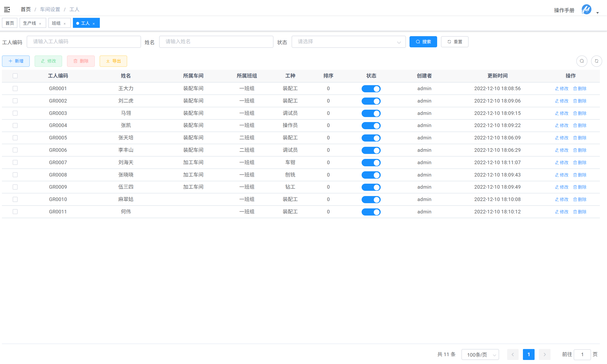Collapse sidebar with hamburger menu icon
Image resolution: width=607 pixels, height=364 pixels.
click(7, 10)
